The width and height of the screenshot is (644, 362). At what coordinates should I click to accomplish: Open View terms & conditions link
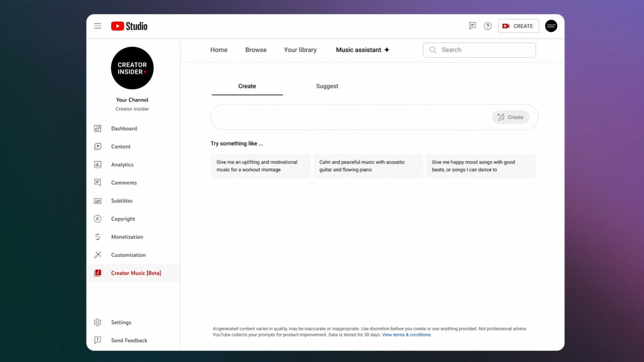pos(406,335)
